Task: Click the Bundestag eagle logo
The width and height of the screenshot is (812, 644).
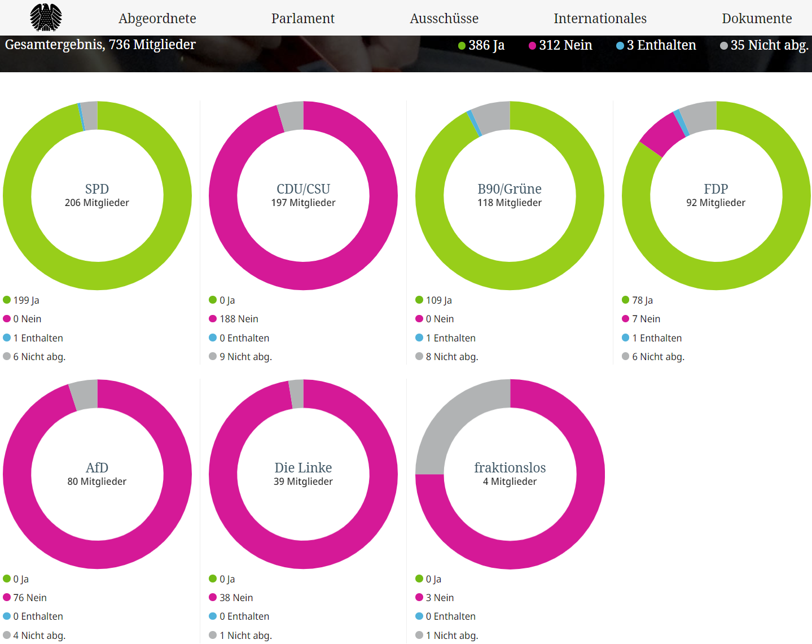Action: point(46,17)
